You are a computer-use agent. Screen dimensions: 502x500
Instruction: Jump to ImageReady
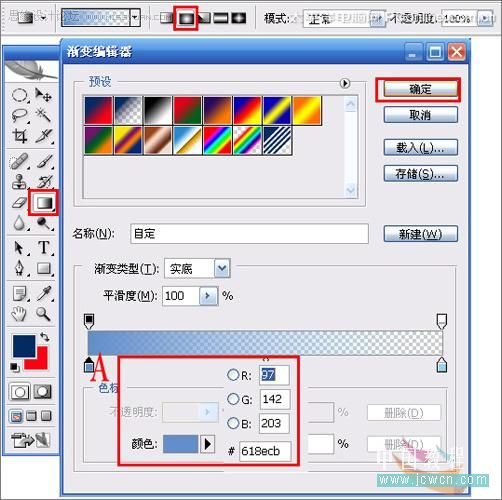(31, 440)
